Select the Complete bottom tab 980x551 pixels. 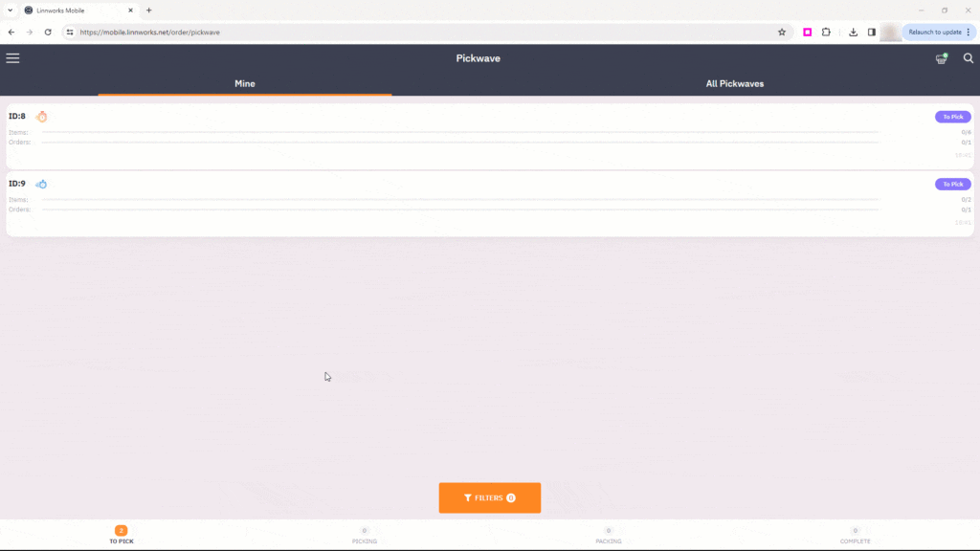click(855, 535)
